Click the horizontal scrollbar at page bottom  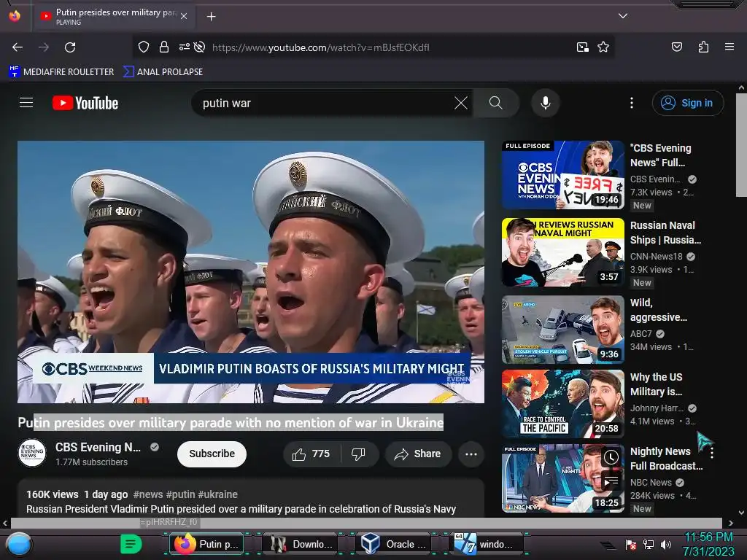pos(366,523)
